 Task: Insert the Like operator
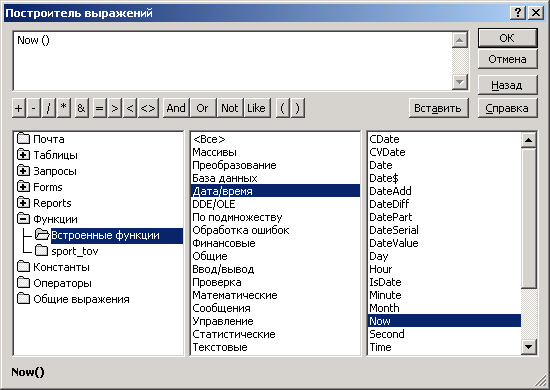pos(256,108)
